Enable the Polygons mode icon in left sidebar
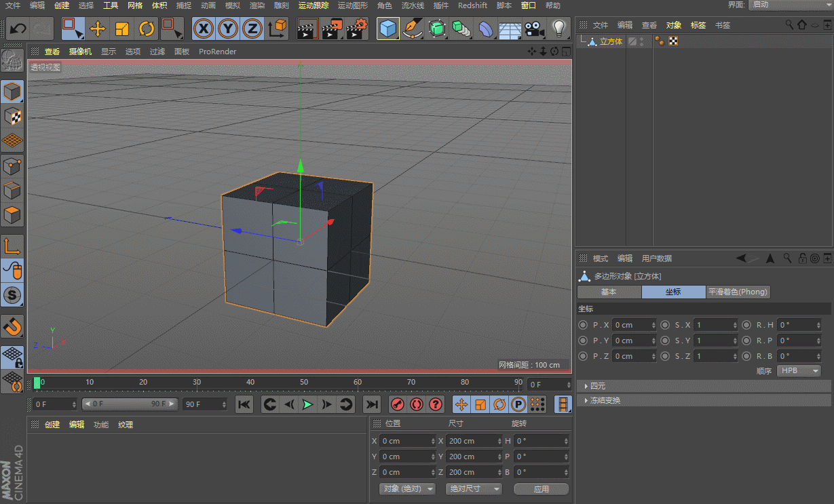 click(x=12, y=216)
